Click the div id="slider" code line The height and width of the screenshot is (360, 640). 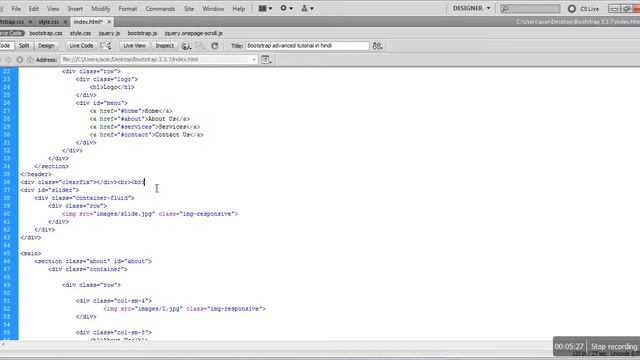pos(50,190)
